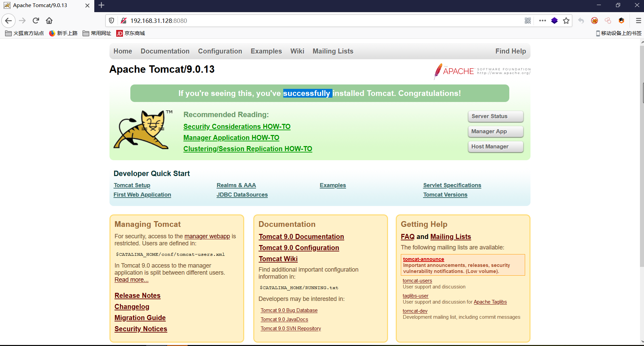Screen dimensions: 644x346
Task: Click the address bar URL field
Action: click(x=303, y=21)
